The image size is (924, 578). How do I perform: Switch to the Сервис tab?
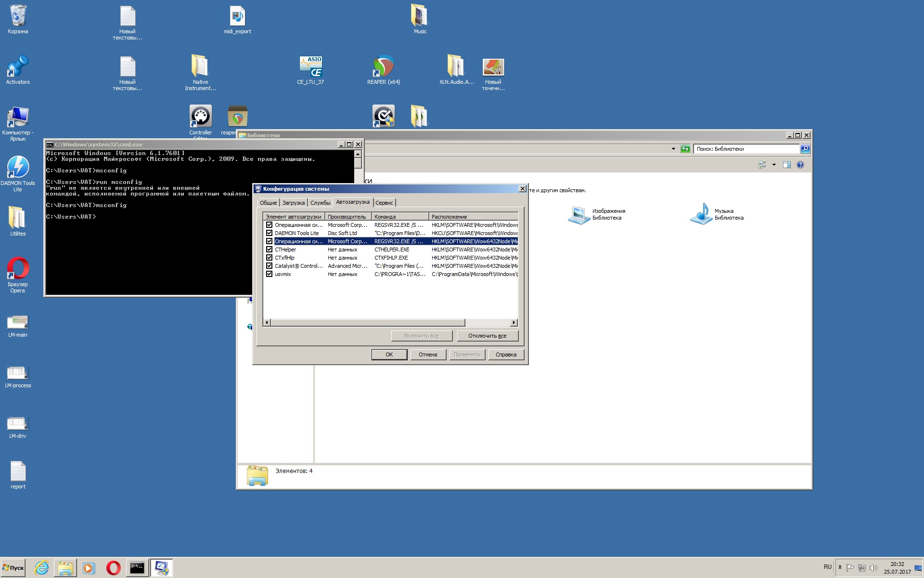pyautogui.click(x=384, y=203)
